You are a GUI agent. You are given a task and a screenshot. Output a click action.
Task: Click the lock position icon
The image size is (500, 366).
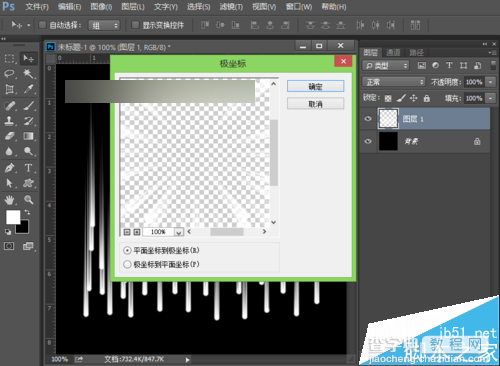[413, 98]
